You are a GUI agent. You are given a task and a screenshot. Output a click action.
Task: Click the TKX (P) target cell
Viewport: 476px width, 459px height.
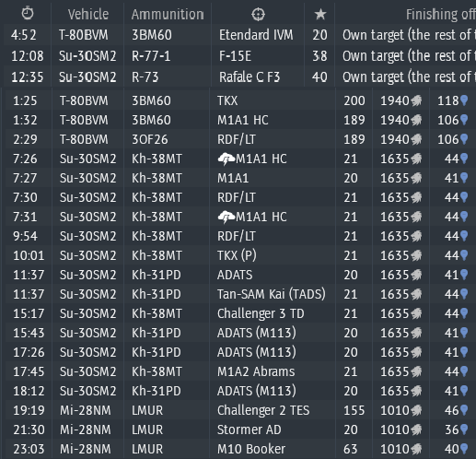click(237, 255)
